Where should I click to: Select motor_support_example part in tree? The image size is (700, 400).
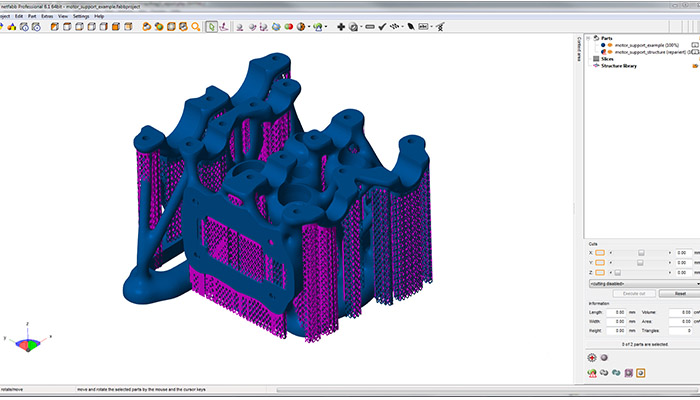tap(647, 45)
